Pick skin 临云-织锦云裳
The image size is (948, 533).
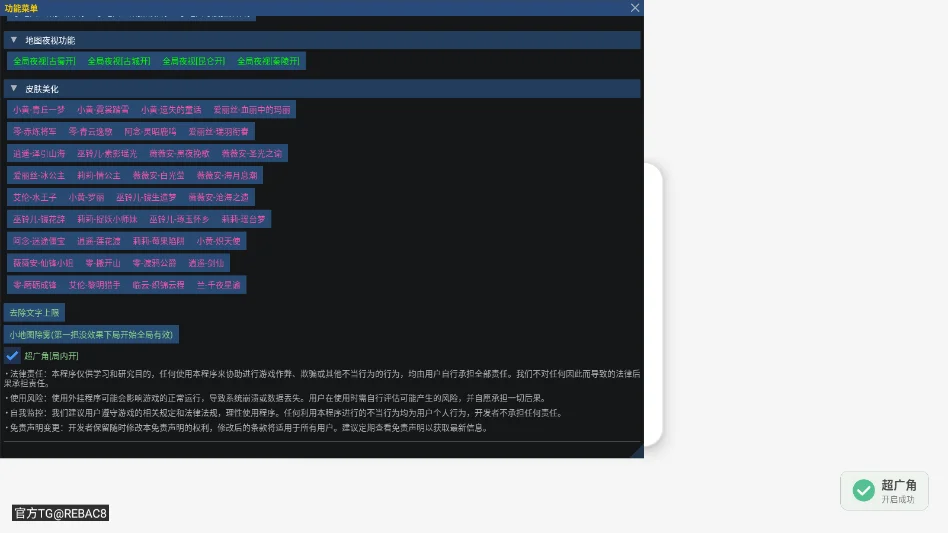(159, 285)
